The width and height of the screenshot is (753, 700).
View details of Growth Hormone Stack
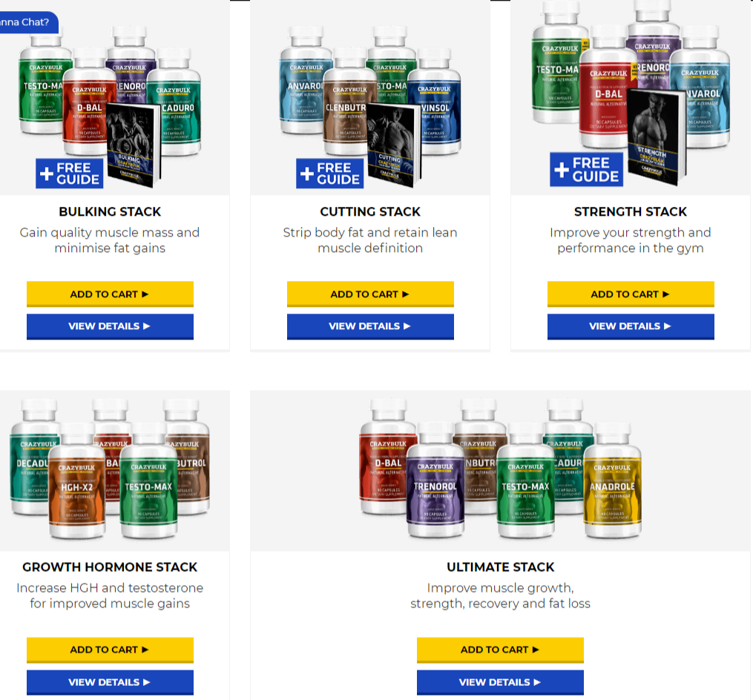pos(110,682)
